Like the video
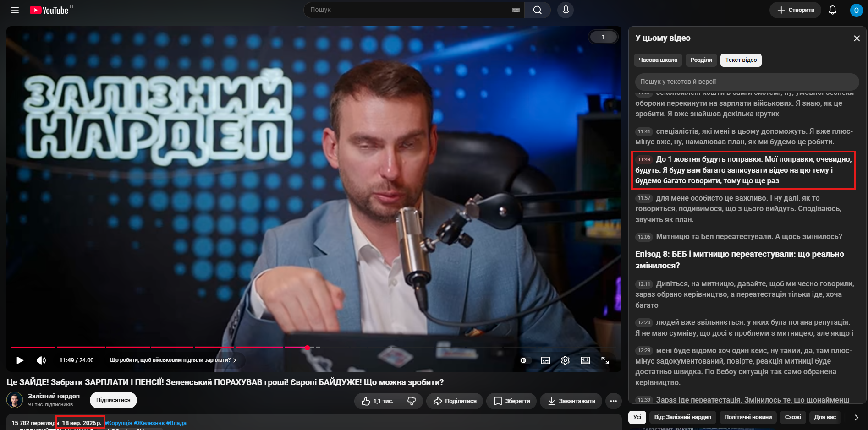The image size is (868, 430). [x=378, y=401]
